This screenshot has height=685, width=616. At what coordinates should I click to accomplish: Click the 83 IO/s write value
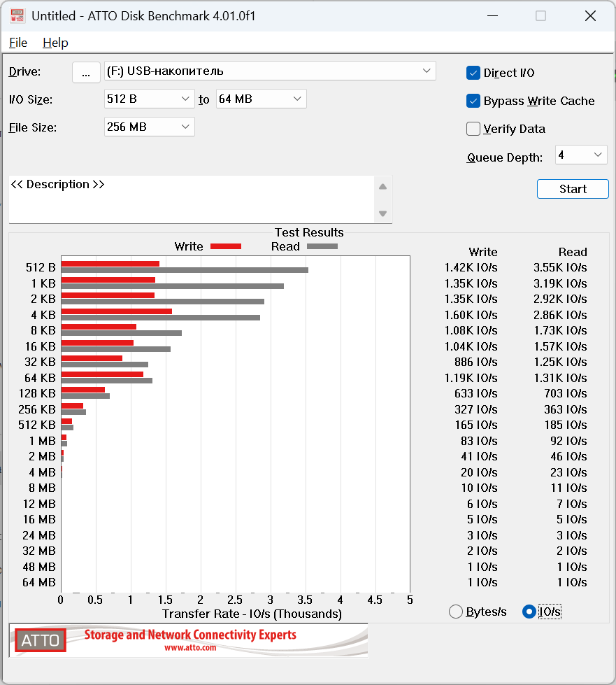coord(479,441)
